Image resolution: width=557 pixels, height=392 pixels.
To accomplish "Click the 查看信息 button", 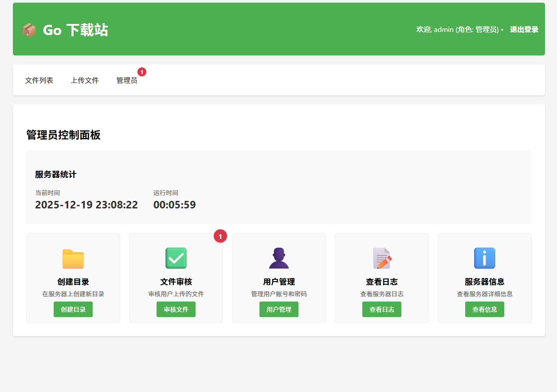I will click(484, 309).
